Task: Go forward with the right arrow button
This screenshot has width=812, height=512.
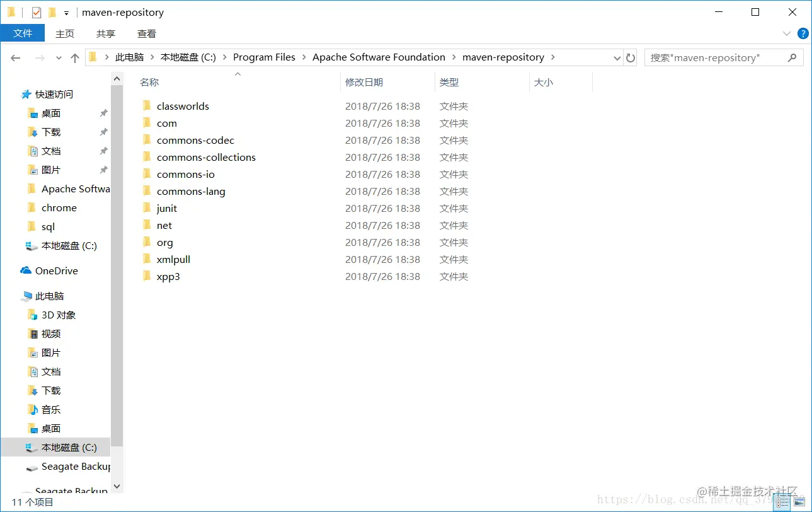Action: coord(39,57)
